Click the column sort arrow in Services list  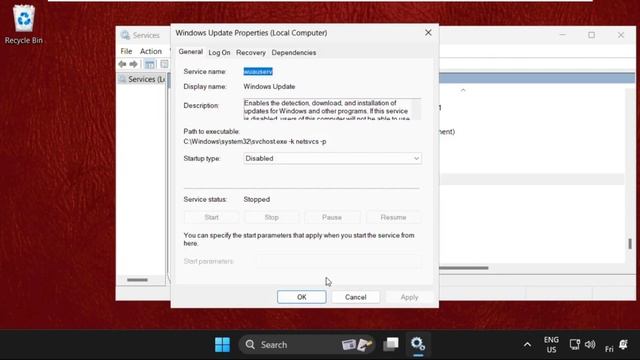463,90
